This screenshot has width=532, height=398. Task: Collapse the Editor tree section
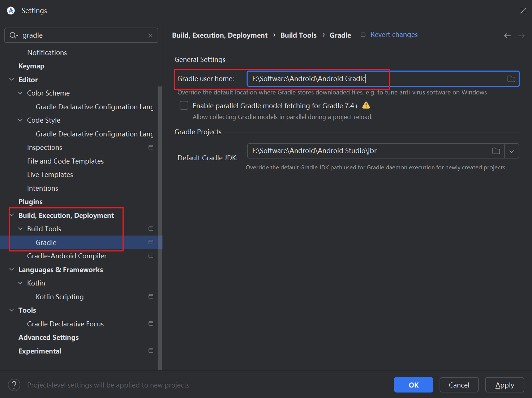point(12,80)
